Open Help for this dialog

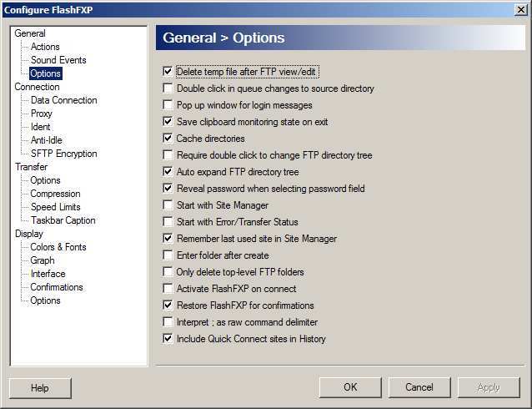[40, 388]
